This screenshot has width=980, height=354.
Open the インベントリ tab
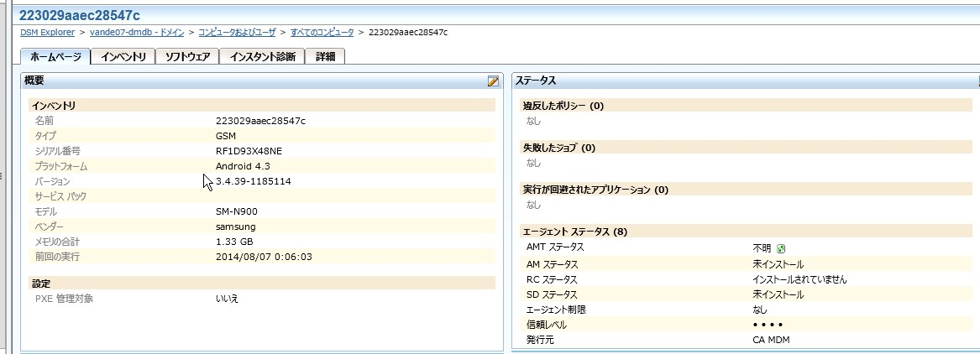(123, 57)
